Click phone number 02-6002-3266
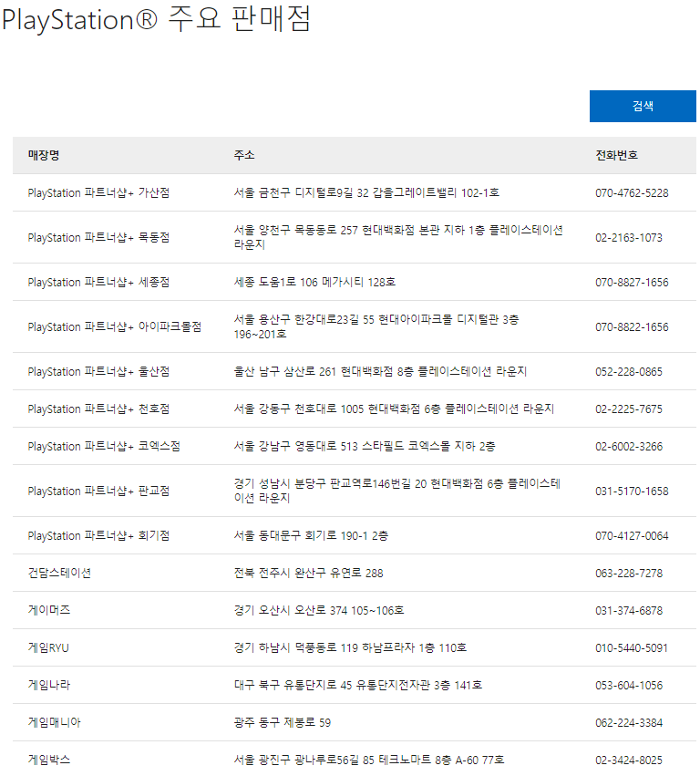This screenshot has height=776, width=700. pos(629,447)
